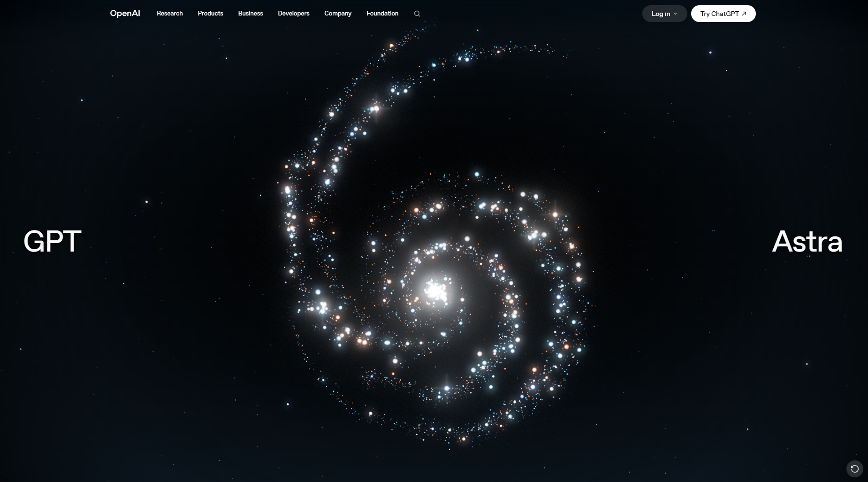The image size is (868, 482).
Task: Open the Research menu
Action: [170, 13]
